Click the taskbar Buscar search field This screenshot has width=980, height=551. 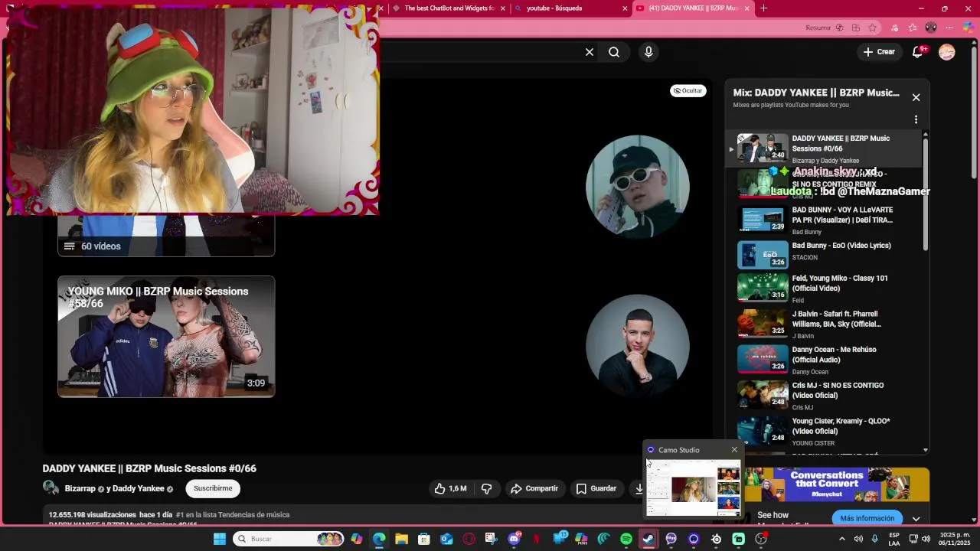click(x=288, y=539)
